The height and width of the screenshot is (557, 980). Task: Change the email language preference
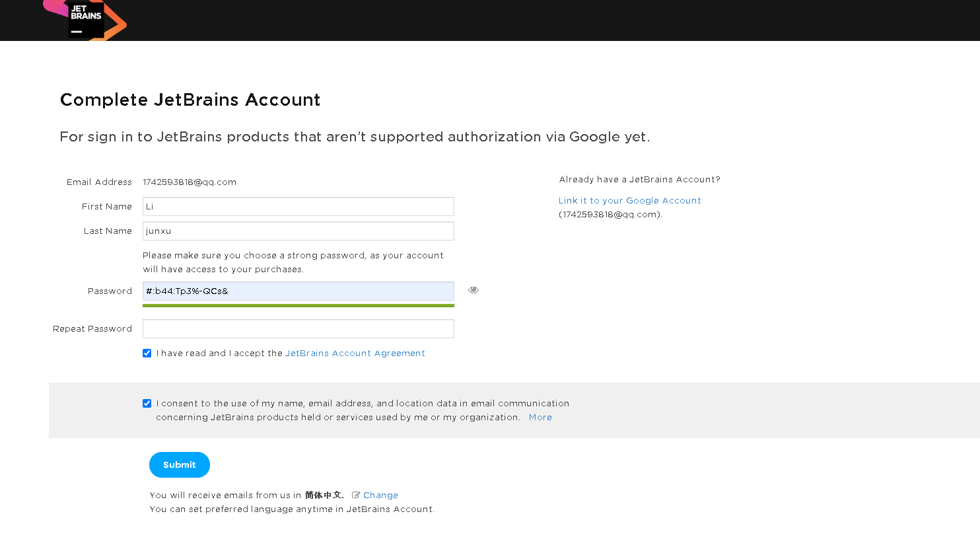pyautogui.click(x=380, y=496)
